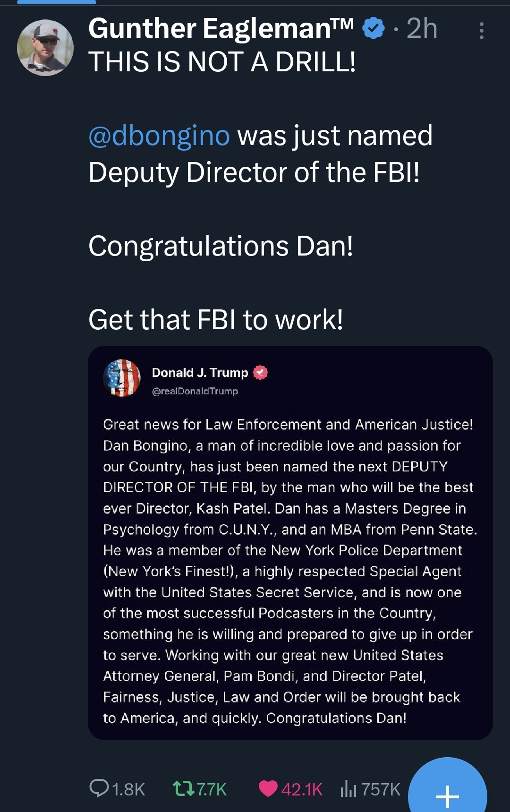This screenshot has height=812, width=510.
Task: Click the 1.8K reply count
Action: (x=128, y=789)
